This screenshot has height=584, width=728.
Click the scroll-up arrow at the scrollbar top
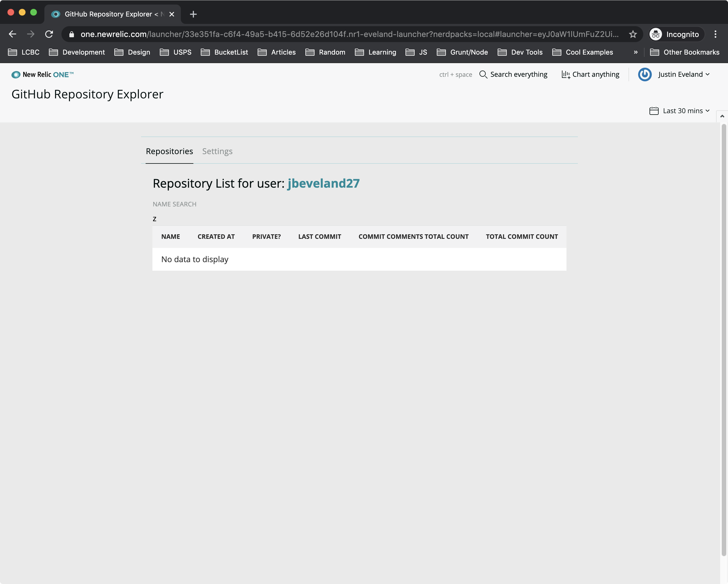(722, 116)
